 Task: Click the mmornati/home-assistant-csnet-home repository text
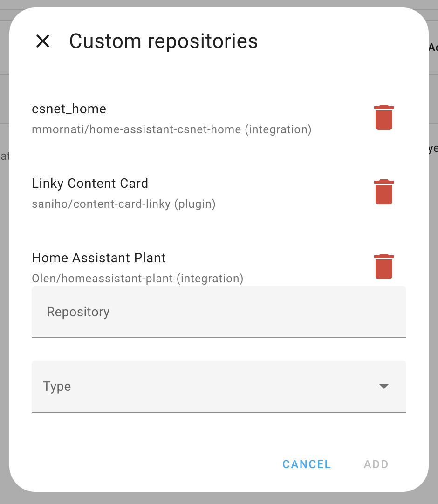(171, 129)
